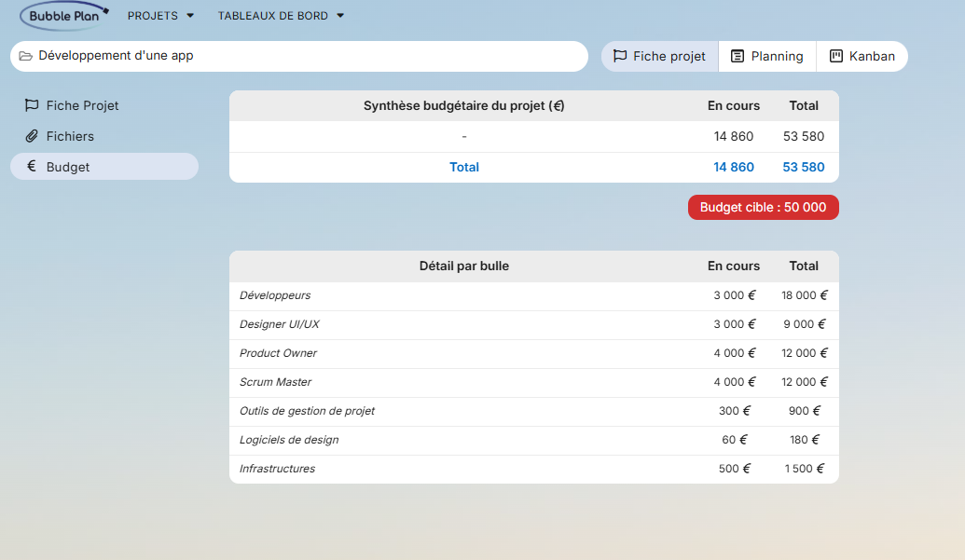Click the dash cell in synthesis row
This screenshot has width=965, height=560.
click(x=464, y=136)
